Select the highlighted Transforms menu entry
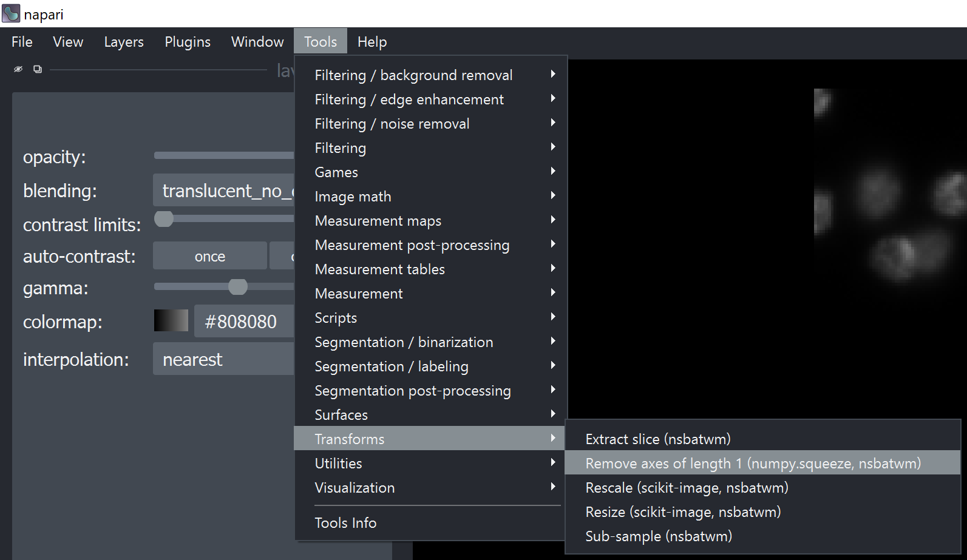This screenshot has height=560, width=967. coord(430,438)
